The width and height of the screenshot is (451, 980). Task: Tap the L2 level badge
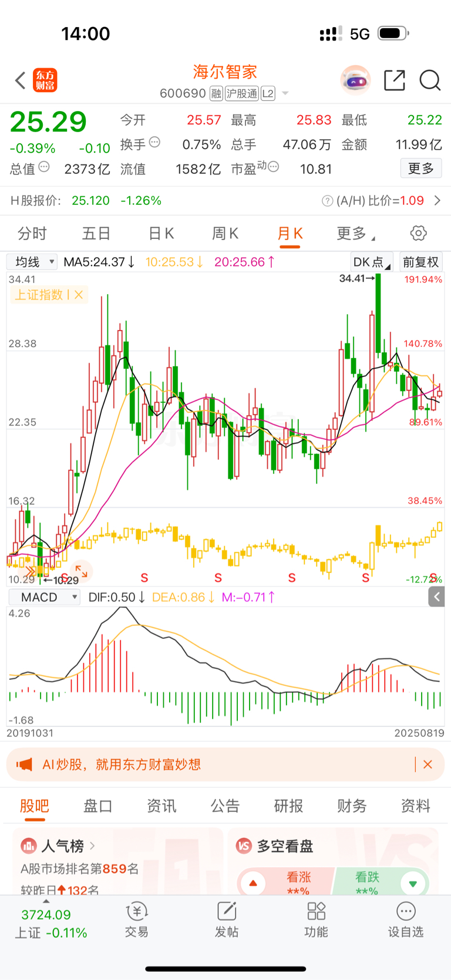pyautogui.click(x=268, y=94)
